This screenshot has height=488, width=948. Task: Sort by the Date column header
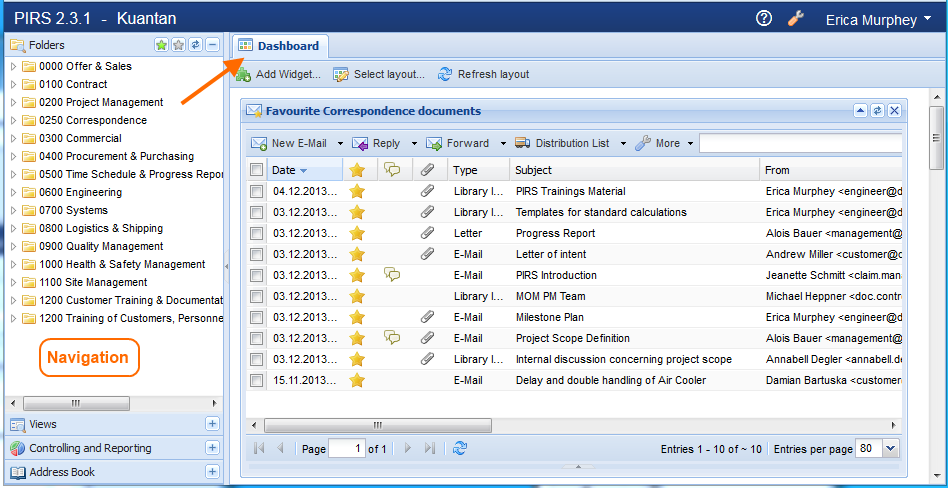point(305,170)
